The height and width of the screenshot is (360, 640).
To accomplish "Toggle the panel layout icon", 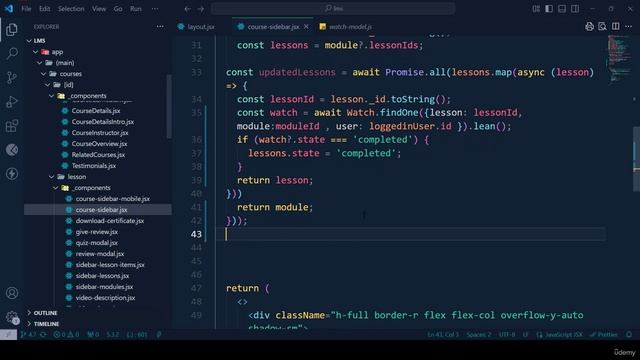I will (562, 9).
